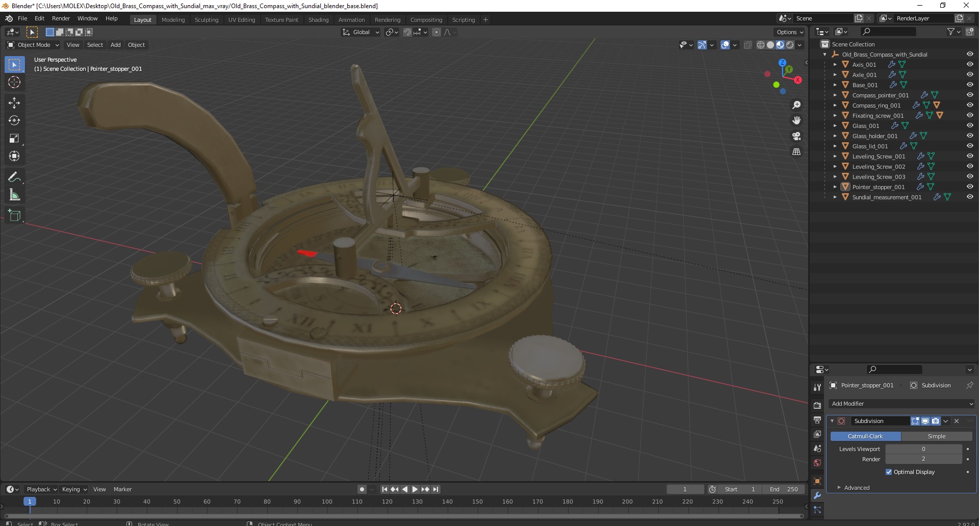Switch to the UV Editing workspace tab

(x=241, y=20)
